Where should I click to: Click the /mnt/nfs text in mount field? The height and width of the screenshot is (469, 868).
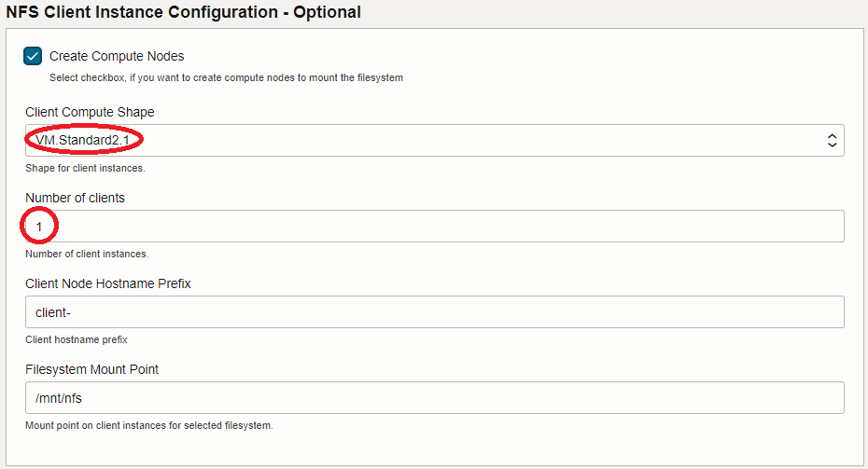[x=59, y=398]
